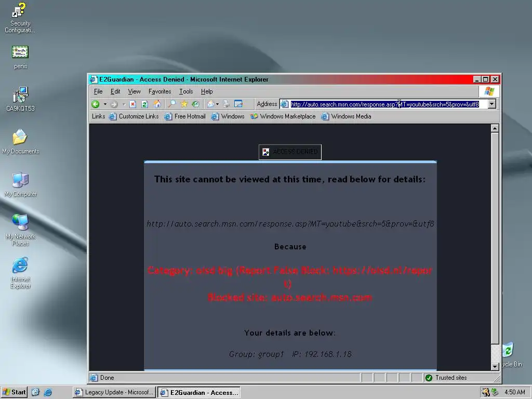The width and height of the screenshot is (532, 399).
Task: Open the Forward button history dropdown arrow
Action: tap(124, 104)
